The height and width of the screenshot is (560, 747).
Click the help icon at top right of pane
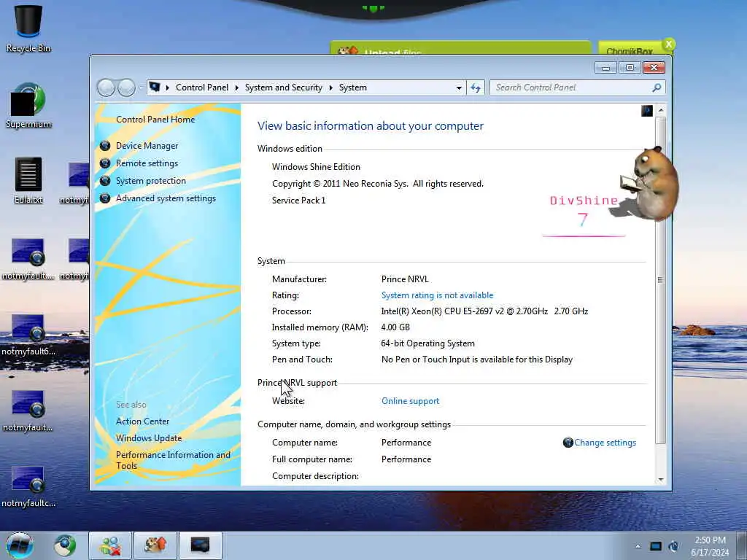(x=647, y=111)
